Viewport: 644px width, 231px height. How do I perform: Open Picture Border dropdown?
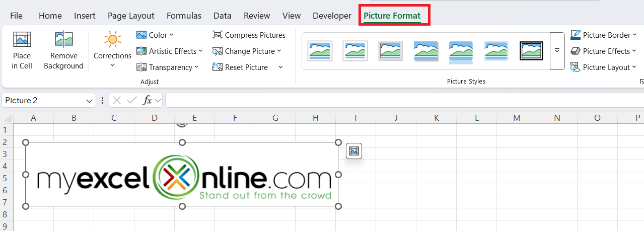604,35
